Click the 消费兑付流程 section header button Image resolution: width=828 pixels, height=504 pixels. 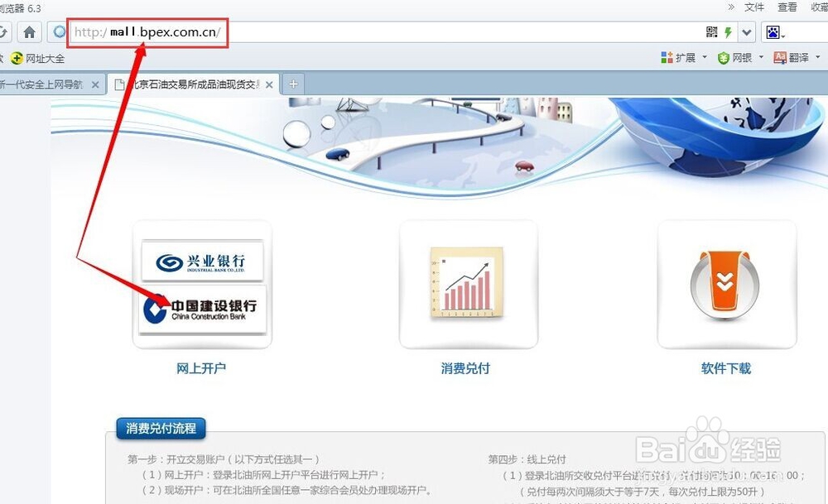[161, 428]
